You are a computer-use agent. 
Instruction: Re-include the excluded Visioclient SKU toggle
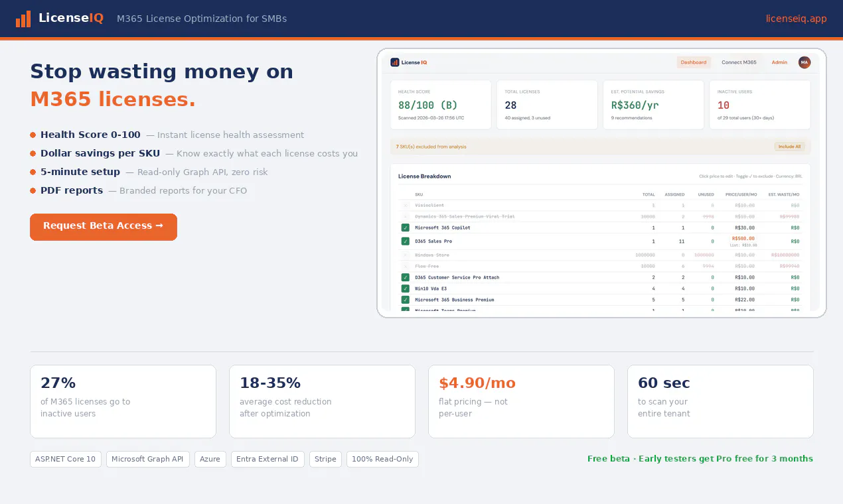[406, 206]
